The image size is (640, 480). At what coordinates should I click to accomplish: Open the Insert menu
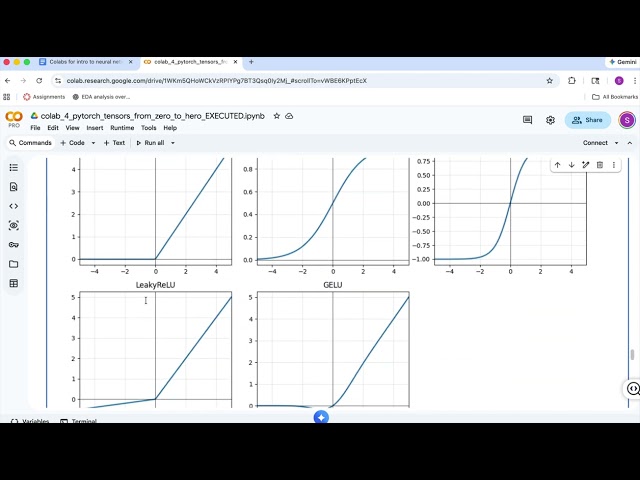pyautogui.click(x=95, y=128)
